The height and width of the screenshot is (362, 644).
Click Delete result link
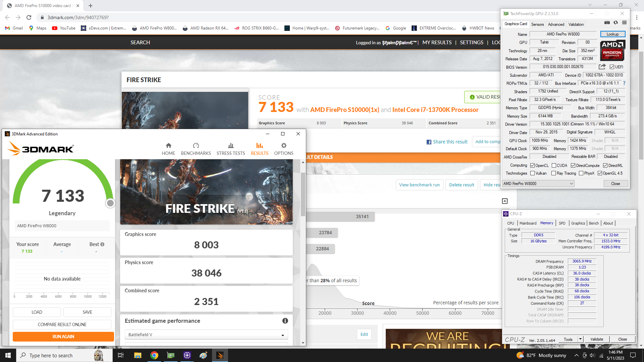pyautogui.click(x=462, y=185)
